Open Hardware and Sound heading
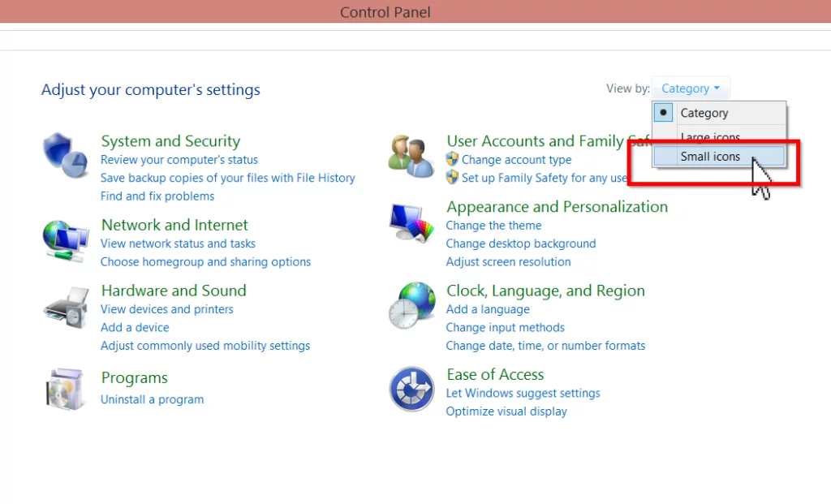831x504 pixels. coord(174,291)
